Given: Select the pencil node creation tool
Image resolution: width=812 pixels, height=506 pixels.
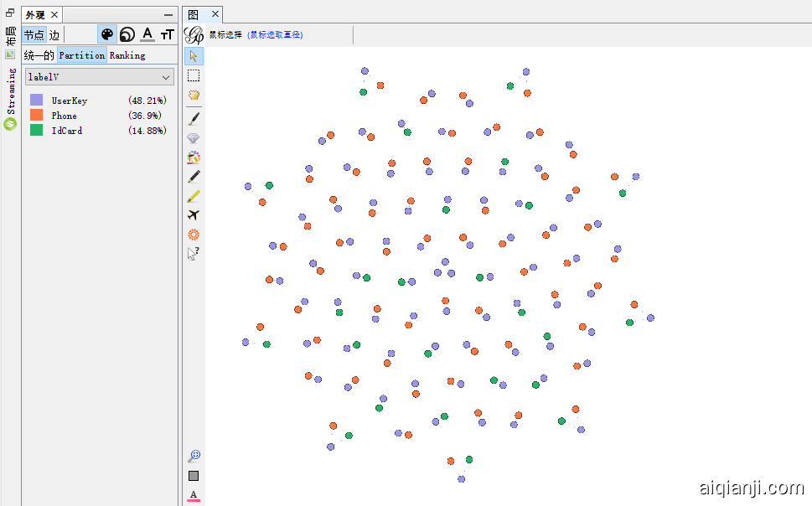Looking at the screenshot, I should [194, 177].
